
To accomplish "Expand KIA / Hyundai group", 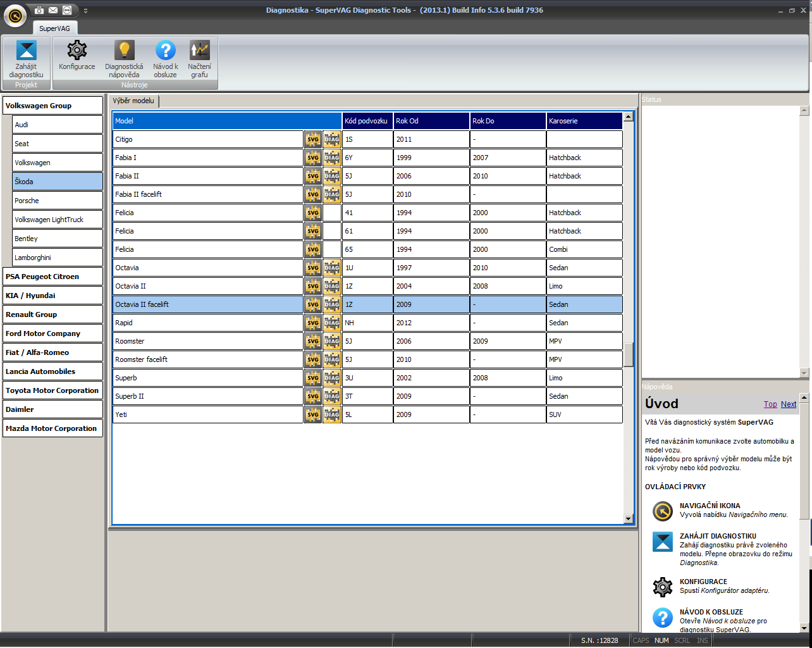I will pos(52,296).
